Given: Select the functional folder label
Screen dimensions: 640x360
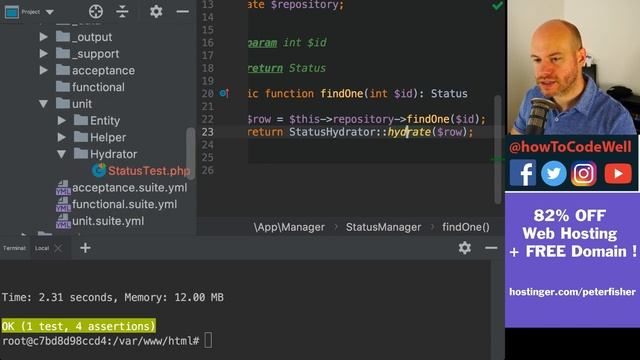Looking at the screenshot, I should [98, 87].
